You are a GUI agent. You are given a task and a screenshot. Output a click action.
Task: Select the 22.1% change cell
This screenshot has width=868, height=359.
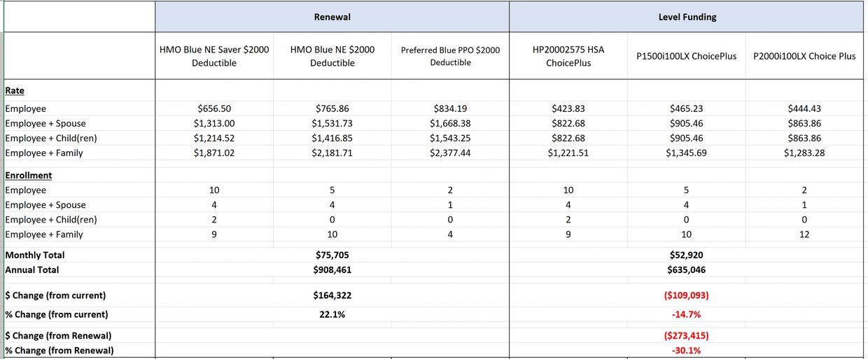(332, 314)
